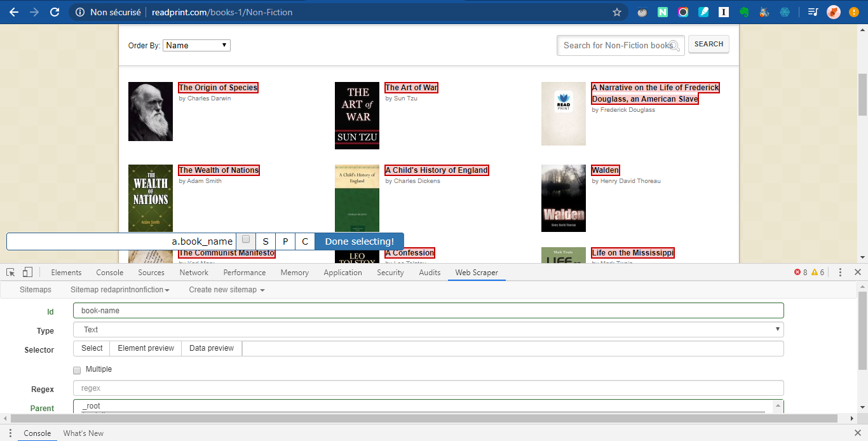Click the SEARCH button
868x441 pixels.
coord(709,44)
